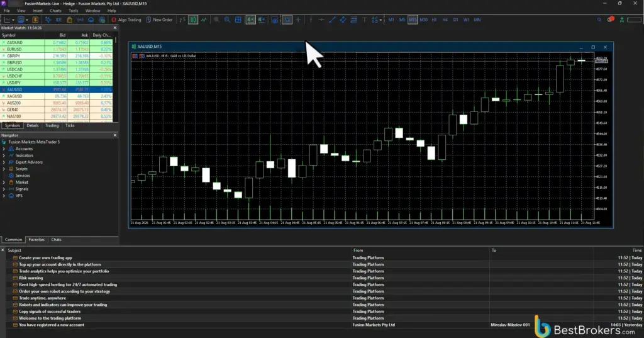Select the text label tool

coord(364,20)
